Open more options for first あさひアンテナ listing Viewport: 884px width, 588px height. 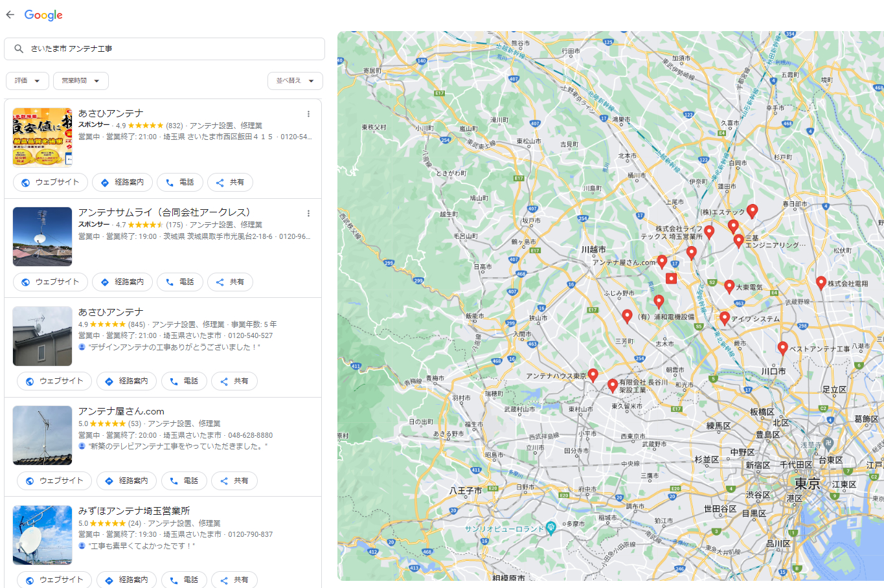(308, 114)
